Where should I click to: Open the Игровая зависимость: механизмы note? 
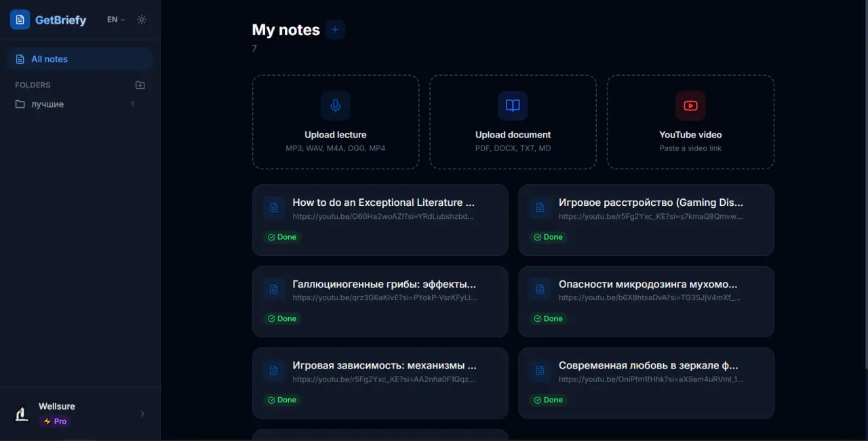pos(380,383)
